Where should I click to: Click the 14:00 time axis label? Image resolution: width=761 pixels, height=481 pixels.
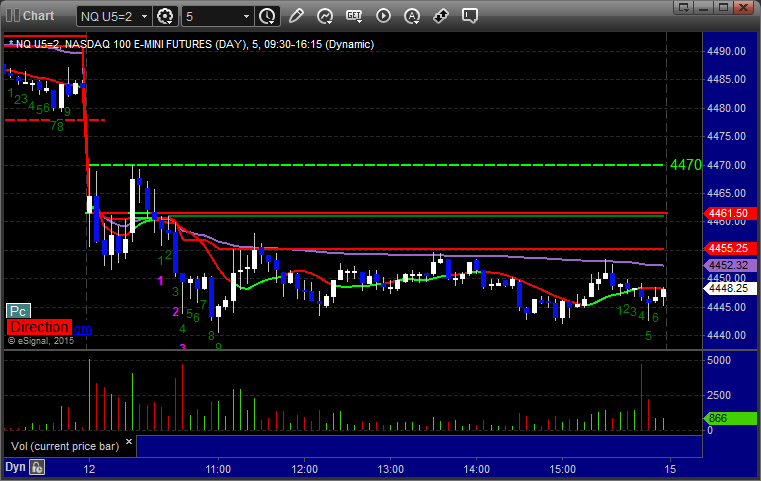(476, 469)
